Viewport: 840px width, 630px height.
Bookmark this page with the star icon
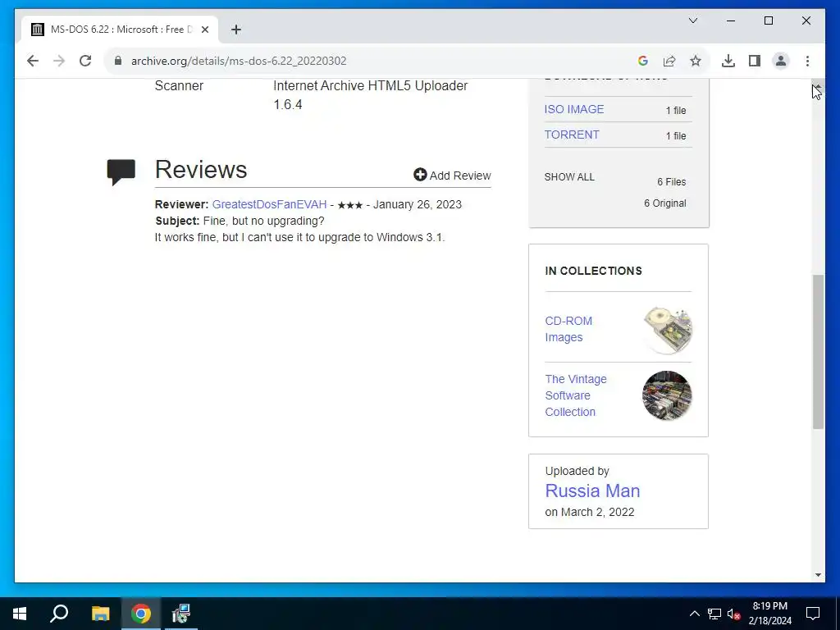[x=696, y=61]
